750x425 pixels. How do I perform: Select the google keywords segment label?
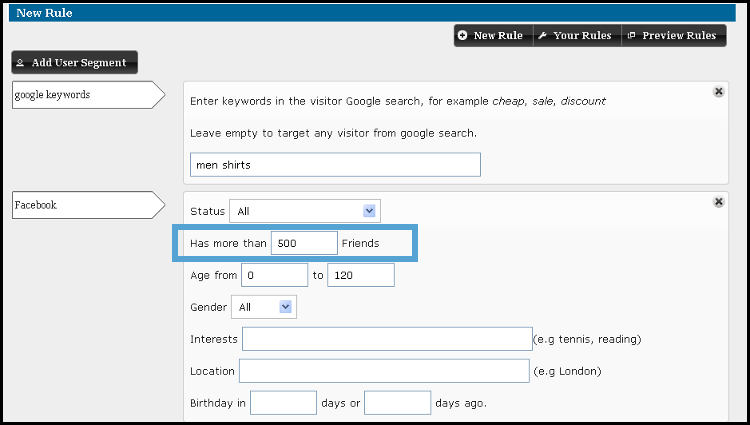pyautogui.click(x=88, y=95)
